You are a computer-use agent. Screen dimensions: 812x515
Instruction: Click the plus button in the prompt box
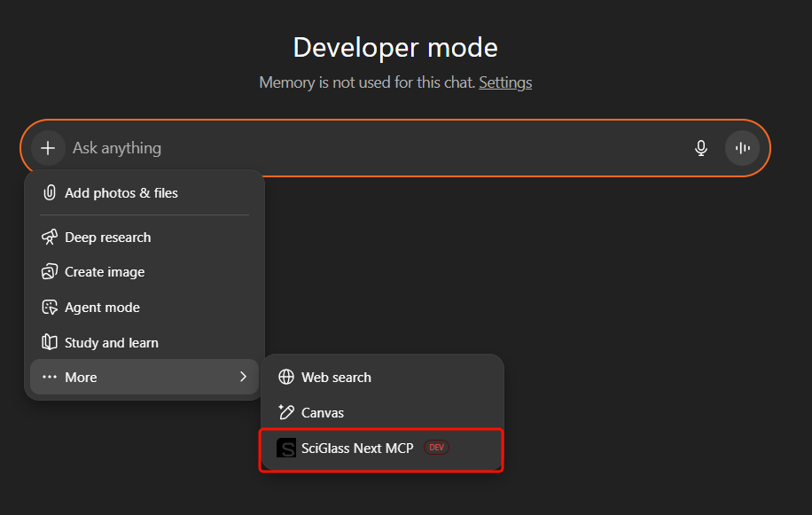tap(48, 148)
